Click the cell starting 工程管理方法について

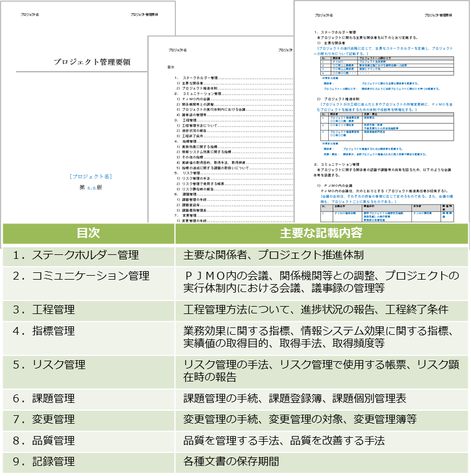[x=321, y=311]
